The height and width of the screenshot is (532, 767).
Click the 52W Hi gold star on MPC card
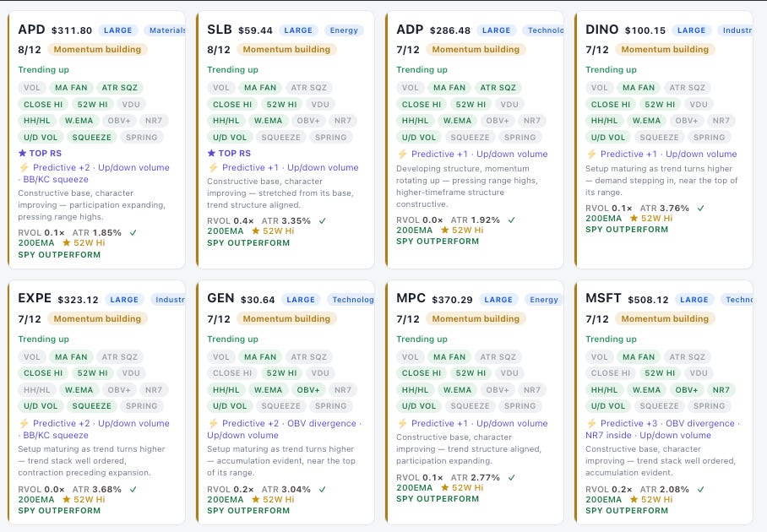coord(444,487)
